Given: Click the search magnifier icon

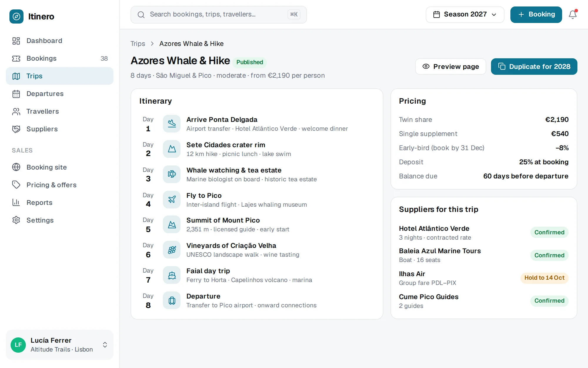Looking at the screenshot, I should coord(141,14).
